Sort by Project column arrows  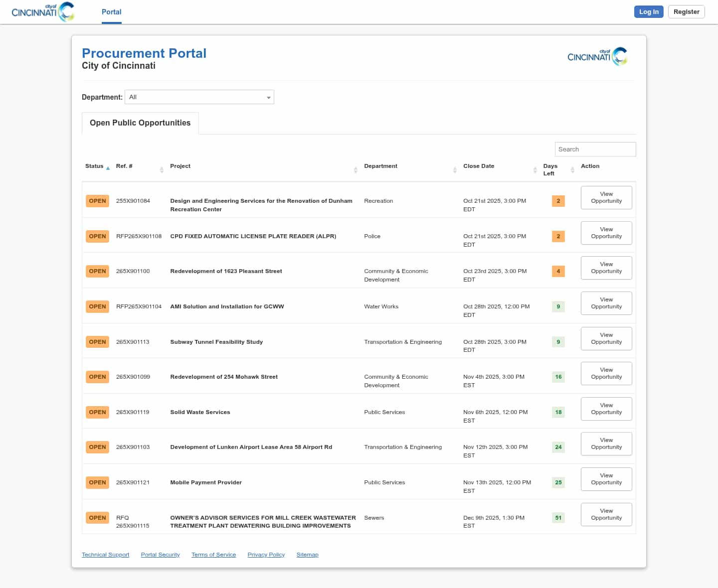356,170
